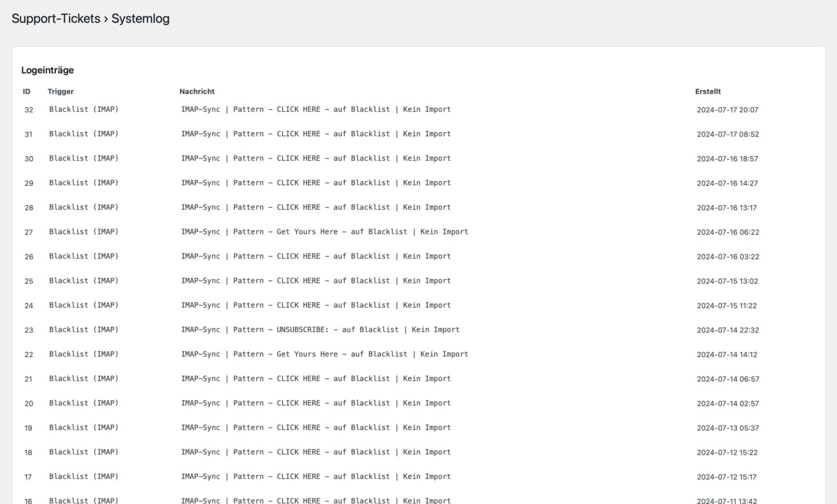Click the timestamp 2024-07-12 15:17

pyautogui.click(x=727, y=477)
